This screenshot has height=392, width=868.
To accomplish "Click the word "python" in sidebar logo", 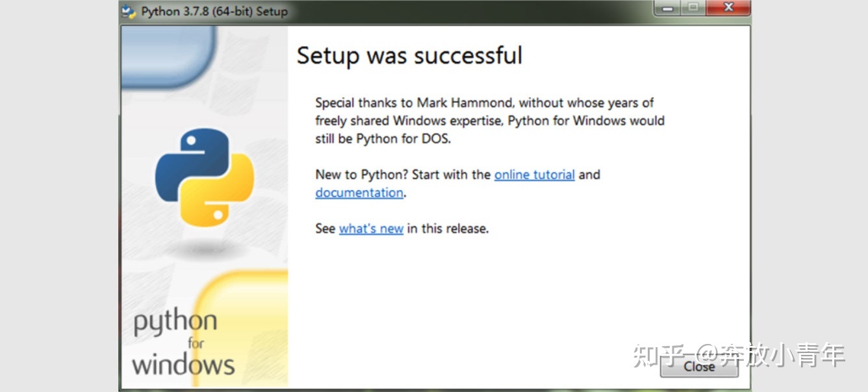I will tap(175, 323).
